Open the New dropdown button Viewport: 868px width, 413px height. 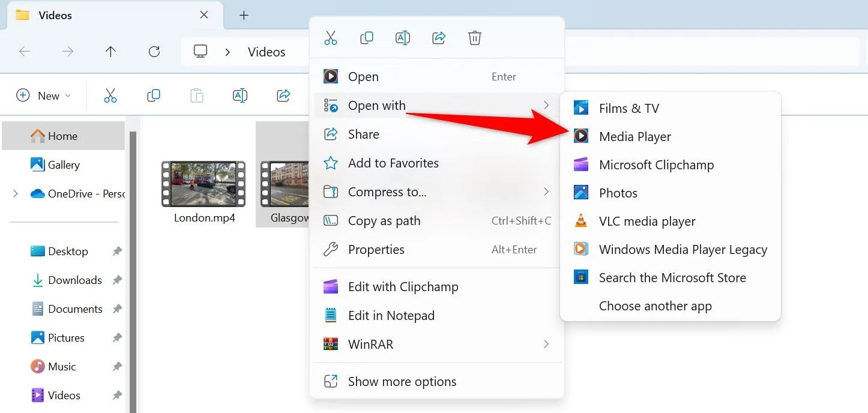pos(43,95)
